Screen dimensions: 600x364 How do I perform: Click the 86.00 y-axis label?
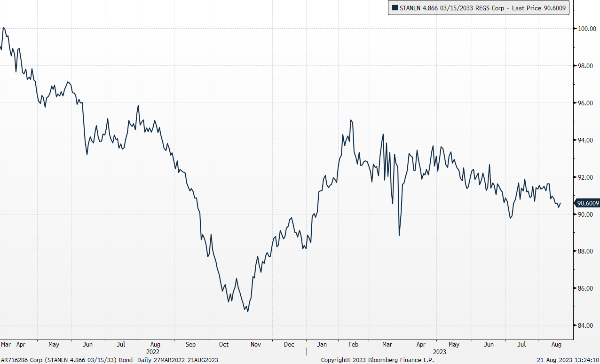tap(585, 289)
